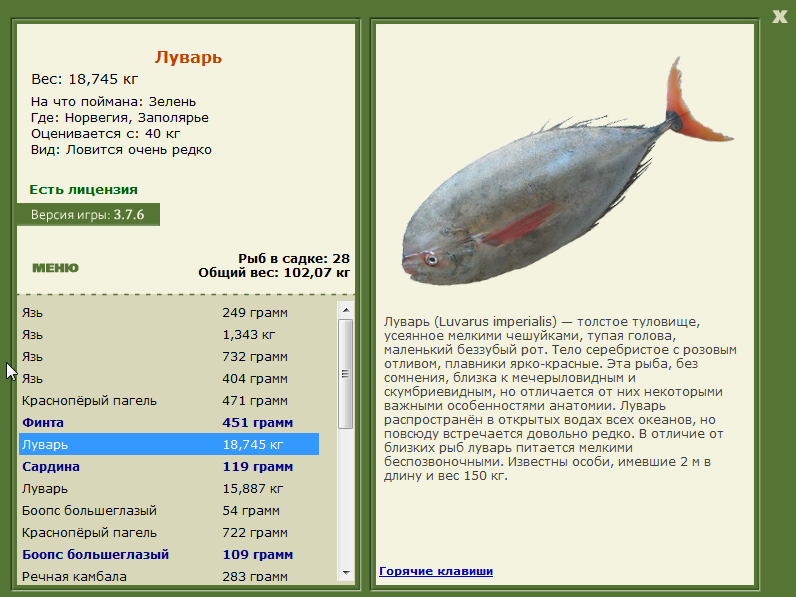
Task: Select the Язь 732 грамм row
Action: click(x=169, y=357)
